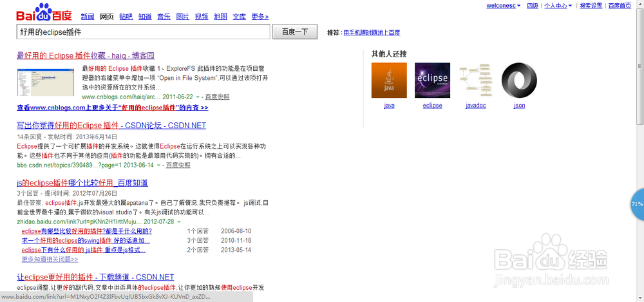This screenshot has height=302, width=644.
Task: Select the 网页 tab
Action: 107,17
